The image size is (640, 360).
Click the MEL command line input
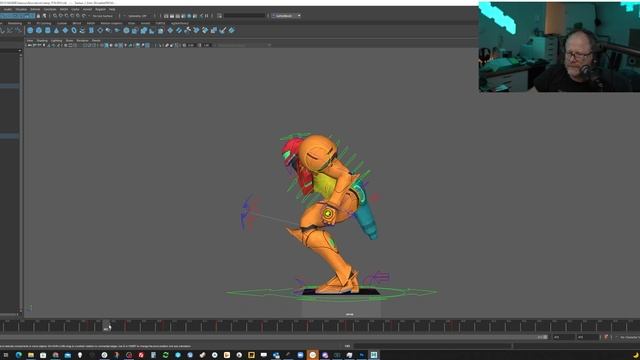433,346
